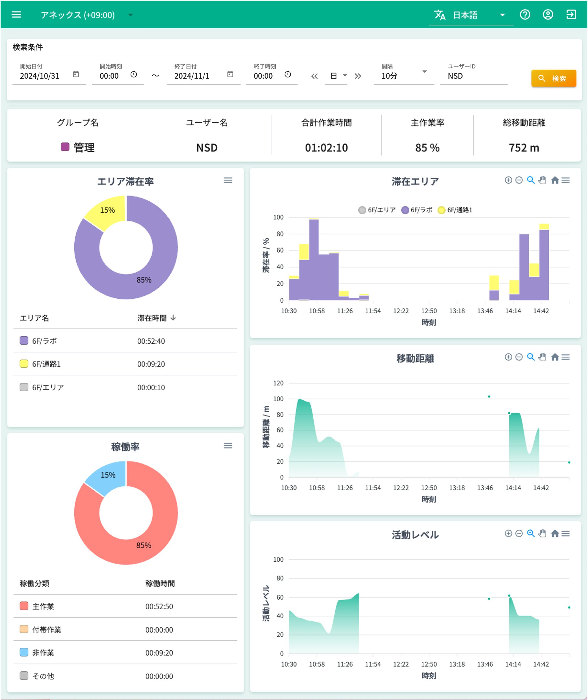Click the account profile icon
The height and width of the screenshot is (700, 588).
coord(548,15)
